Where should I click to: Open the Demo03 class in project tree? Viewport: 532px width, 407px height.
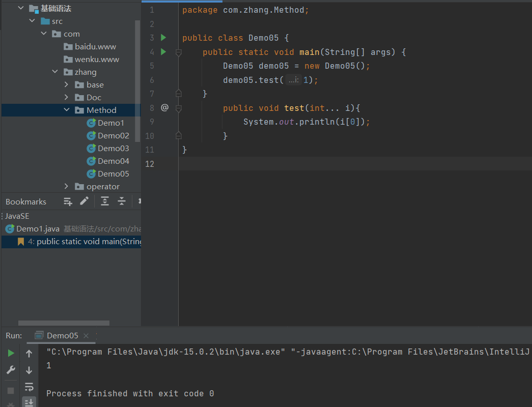click(x=113, y=148)
